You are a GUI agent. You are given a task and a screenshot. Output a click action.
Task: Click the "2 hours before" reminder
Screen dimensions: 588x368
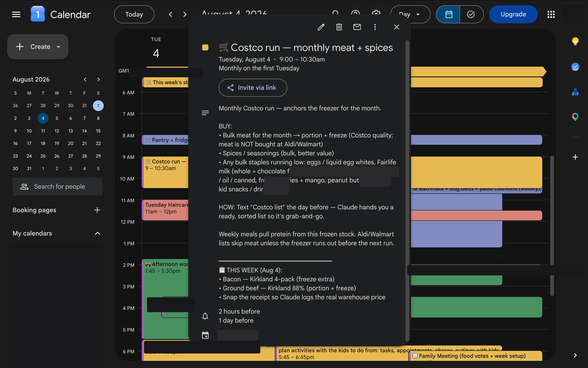coord(239,312)
